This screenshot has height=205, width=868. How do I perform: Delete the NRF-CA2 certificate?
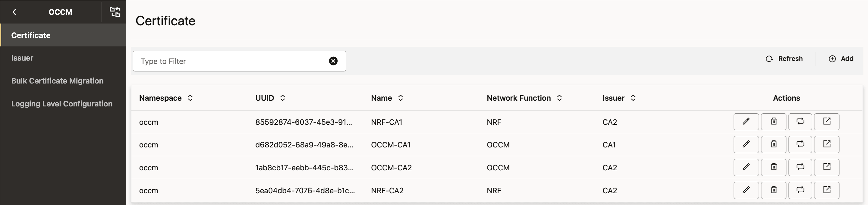(774, 191)
